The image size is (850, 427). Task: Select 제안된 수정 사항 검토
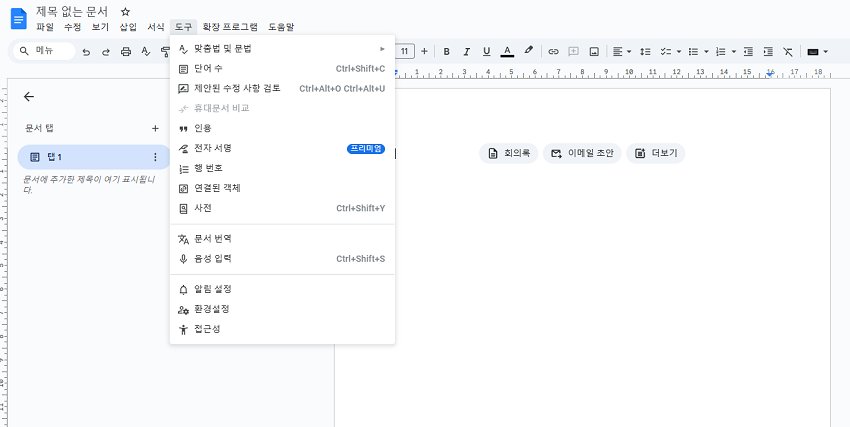pyautogui.click(x=282, y=88)
